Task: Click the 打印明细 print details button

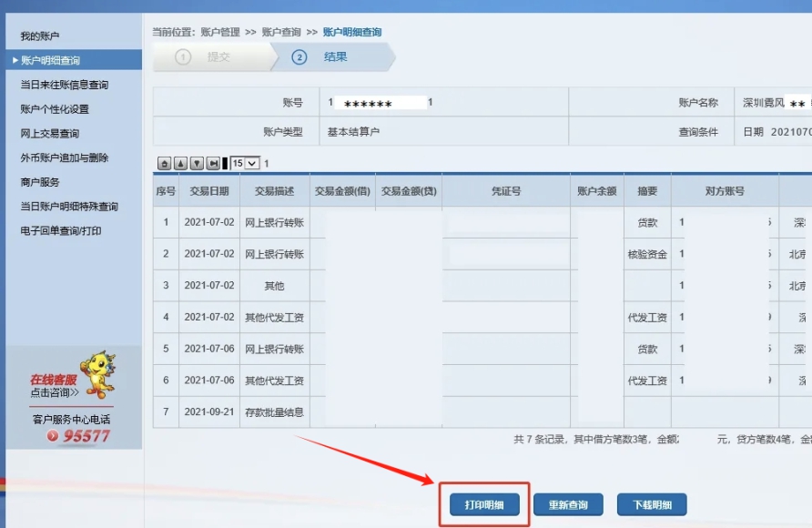Action: [486, 503]
